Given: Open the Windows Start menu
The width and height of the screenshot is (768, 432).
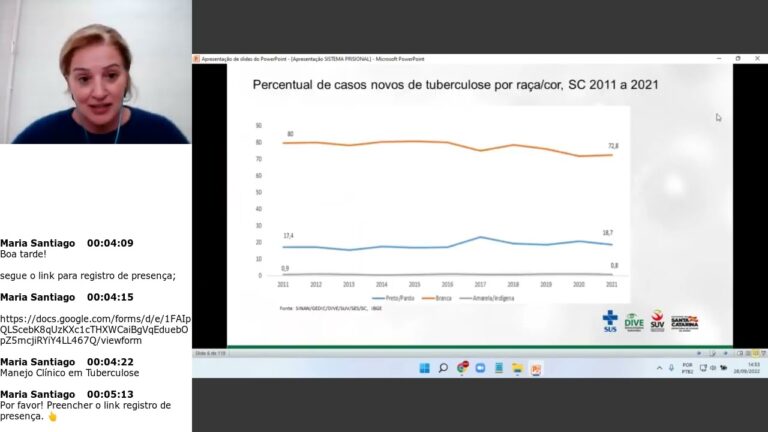Looking at the screenshot, I should (425, 368).
